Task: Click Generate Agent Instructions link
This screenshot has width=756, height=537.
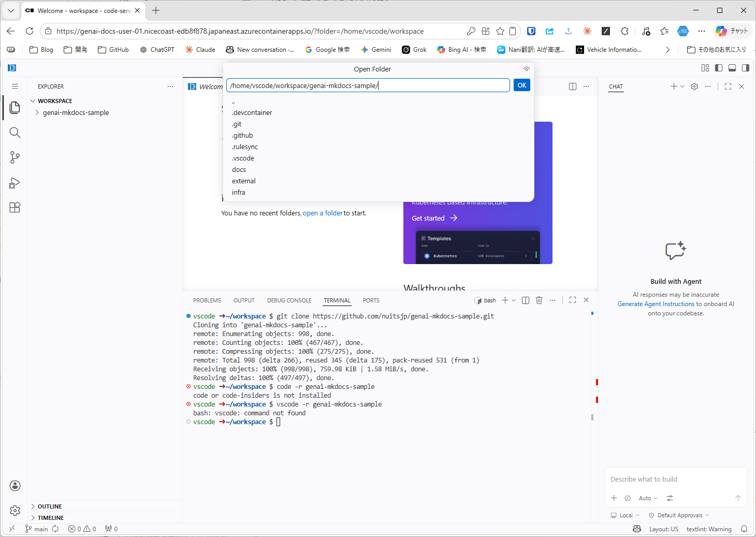Action: pyautogui.click(x=656, y=304)
